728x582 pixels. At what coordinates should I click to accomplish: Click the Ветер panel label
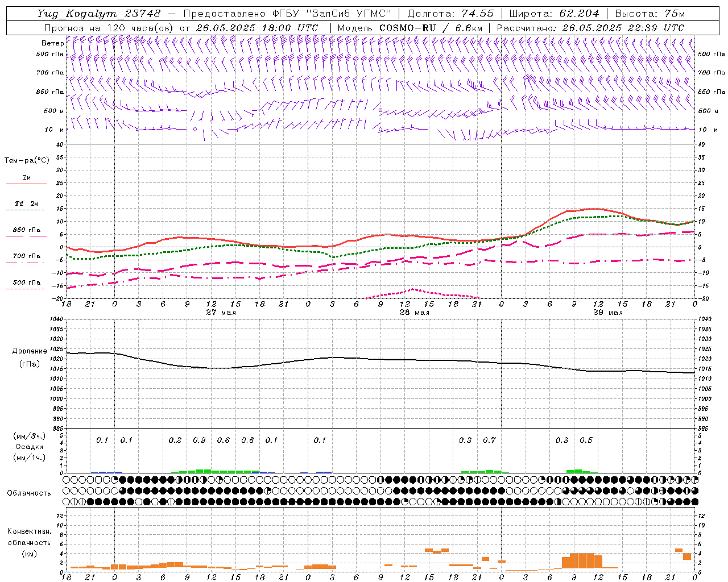53,43
